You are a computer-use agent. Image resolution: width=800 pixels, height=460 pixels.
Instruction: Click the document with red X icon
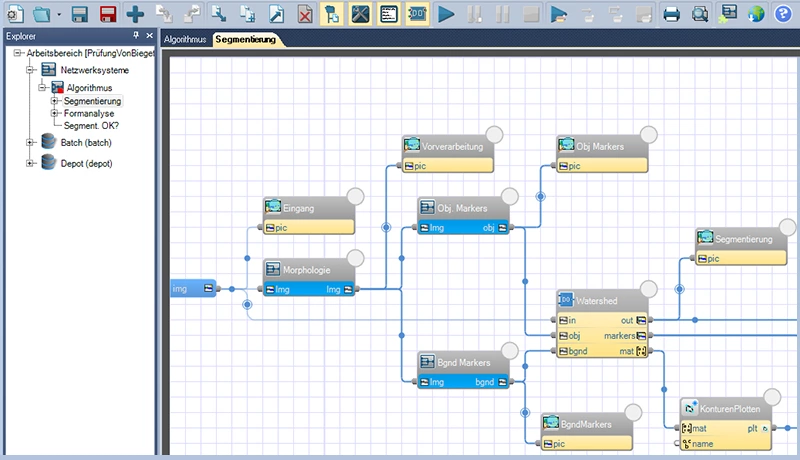305,14
